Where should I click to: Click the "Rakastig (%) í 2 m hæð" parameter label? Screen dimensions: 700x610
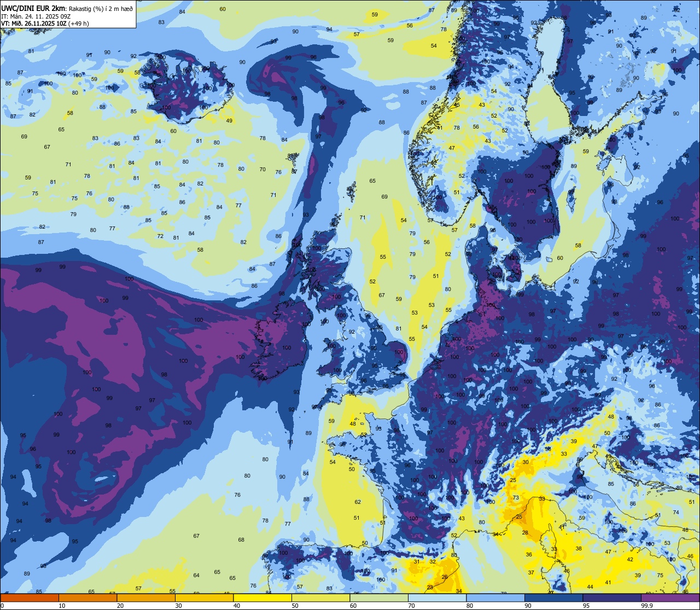[101, 8]
